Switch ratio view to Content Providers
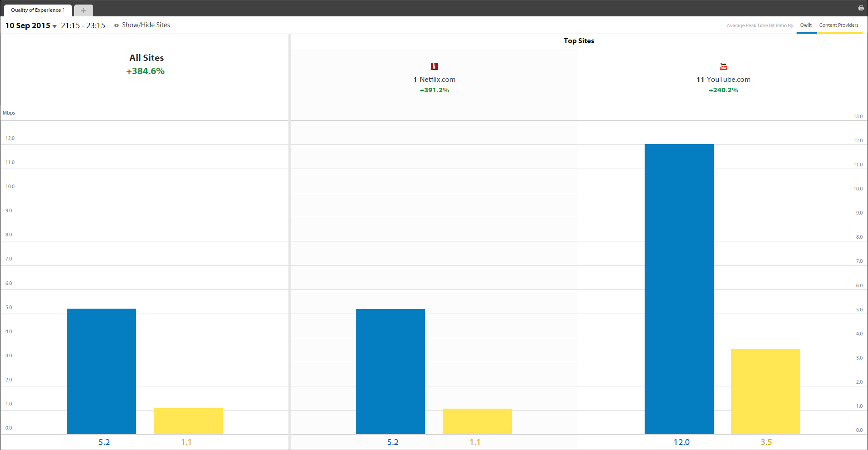 click(839, 25)
